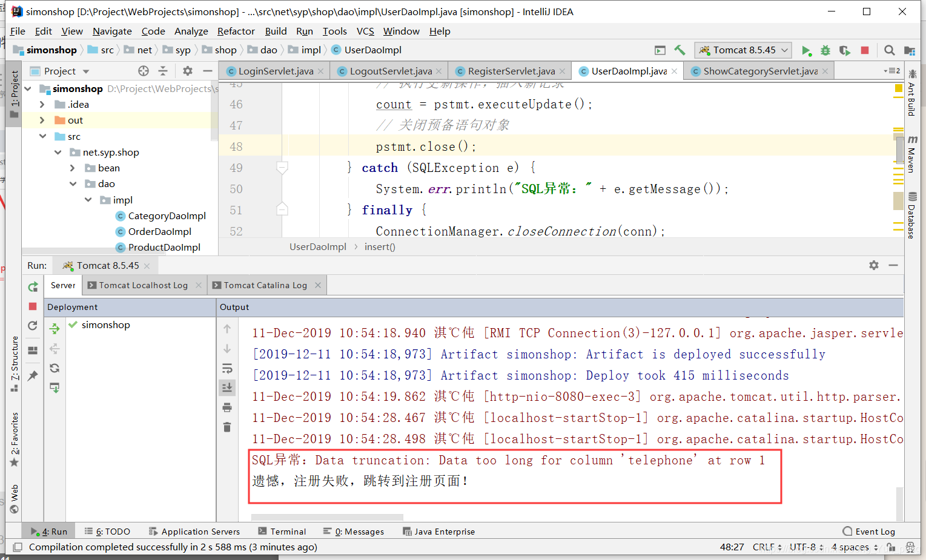The height and width of the screenshot is (560, 926).
Task: Open the VCS menu
Action: [x=365, y=31]
